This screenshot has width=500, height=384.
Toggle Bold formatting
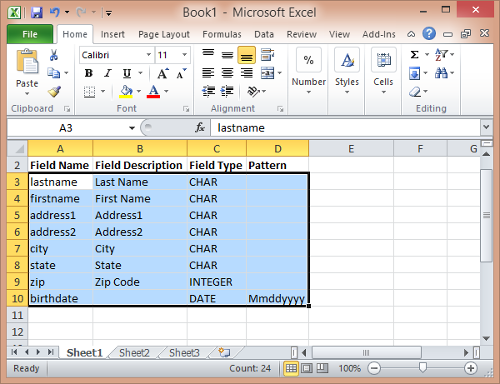pos(89,73)
